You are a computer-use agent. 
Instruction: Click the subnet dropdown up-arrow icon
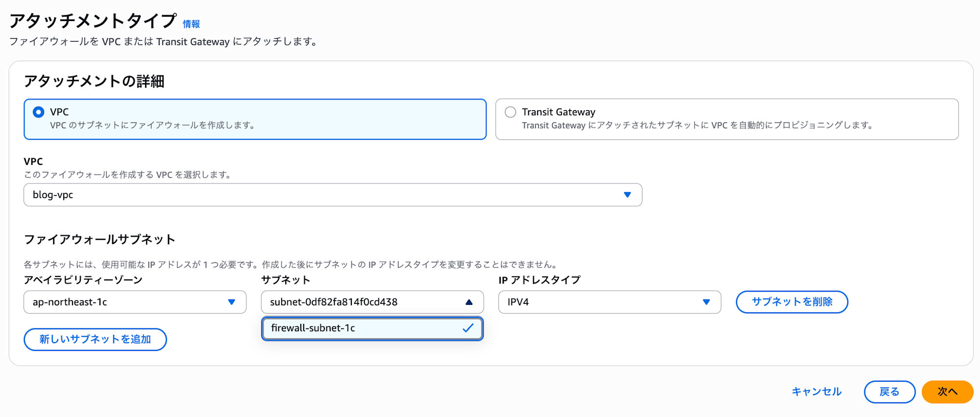469,302
